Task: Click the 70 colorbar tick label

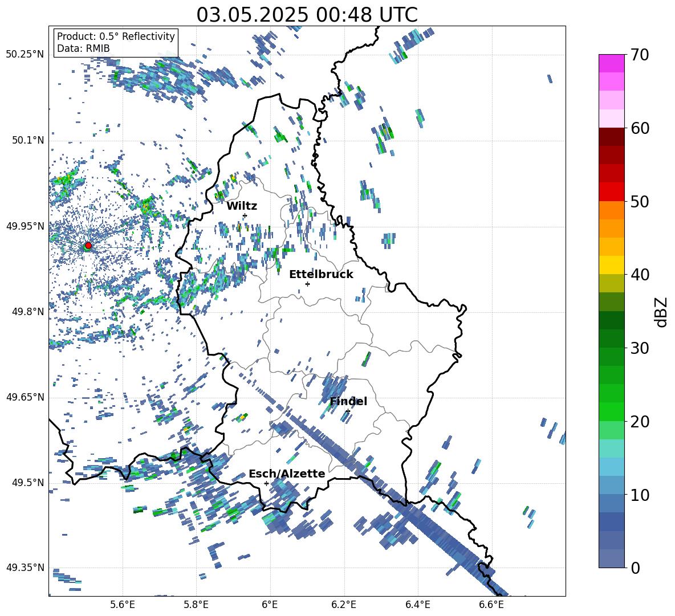Action: pyautogui.click(x=640, y=55)
